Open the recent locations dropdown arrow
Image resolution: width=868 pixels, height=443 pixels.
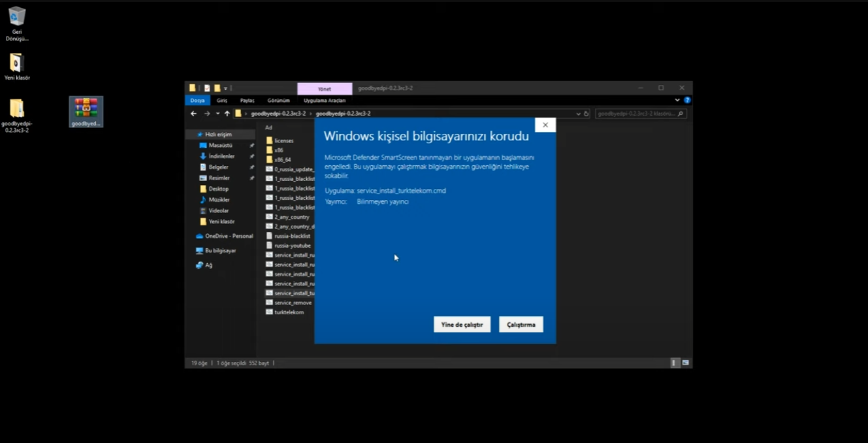click(217, 114)
